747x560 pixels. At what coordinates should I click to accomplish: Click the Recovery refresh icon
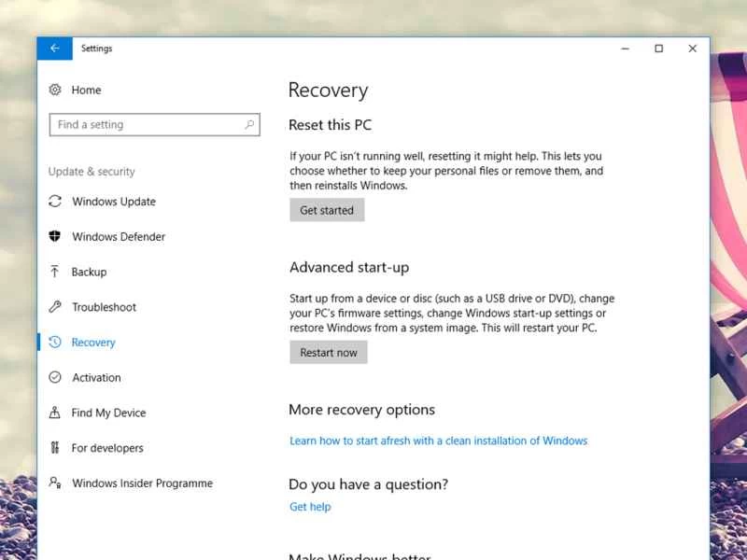(x=56, y=343)
